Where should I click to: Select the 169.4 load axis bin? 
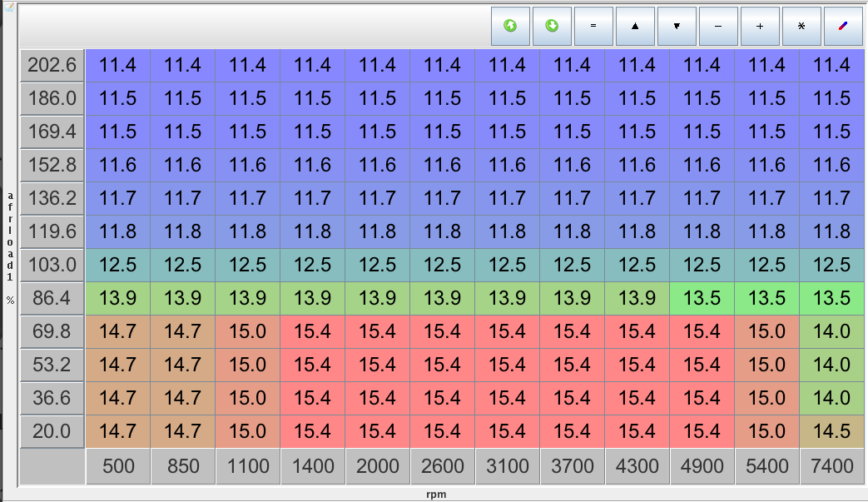tap(52, 132)
